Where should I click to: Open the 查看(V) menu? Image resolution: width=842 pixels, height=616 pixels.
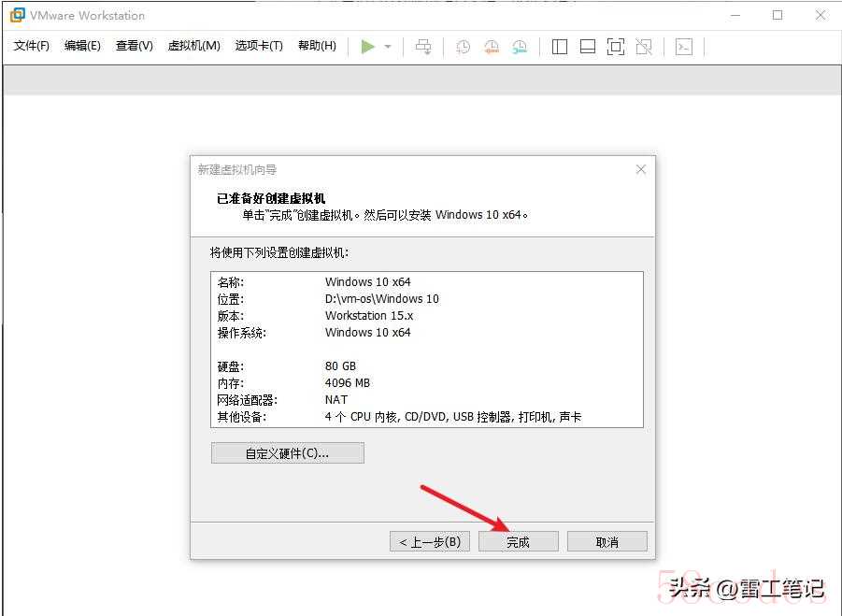click(134, 46)
